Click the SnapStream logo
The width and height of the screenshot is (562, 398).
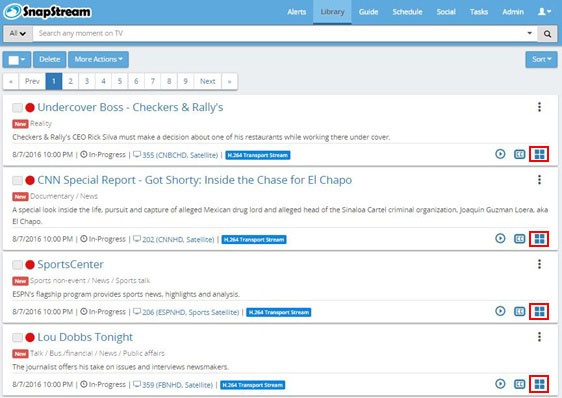coord(47,11)
